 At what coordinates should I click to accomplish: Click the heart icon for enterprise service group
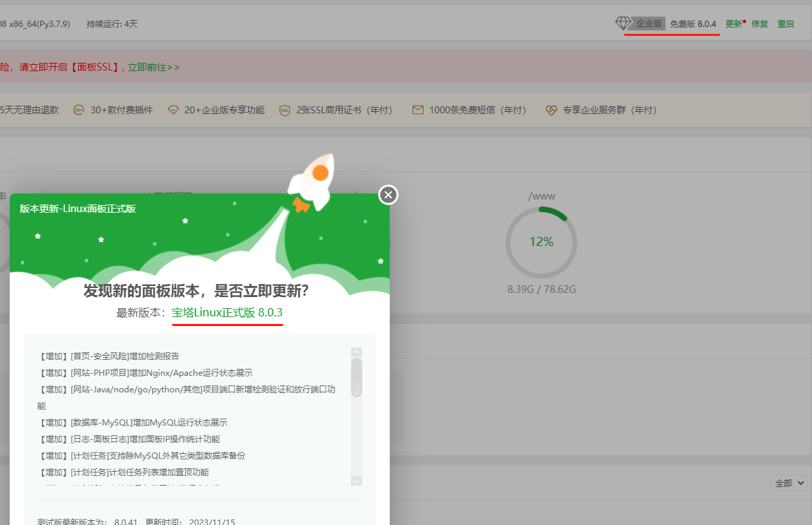point(551,110)
